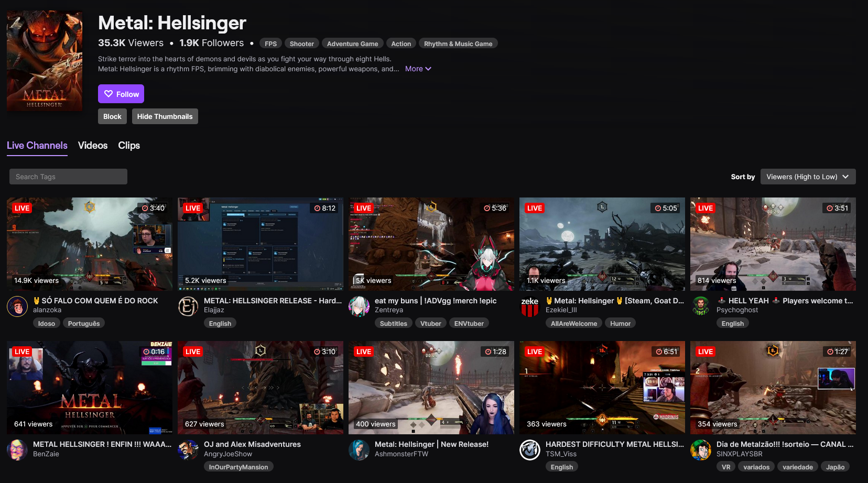Open 'Dia de Metalzão!!!' stream title
Viewport: 868px width, 483px height.
785,444
